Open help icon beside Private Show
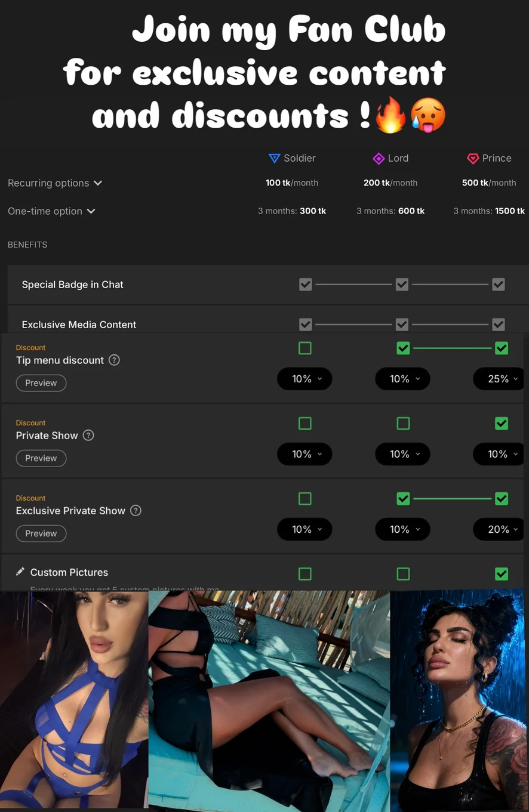Viewport: 529px width, 812px height. (x=88, y=435)
